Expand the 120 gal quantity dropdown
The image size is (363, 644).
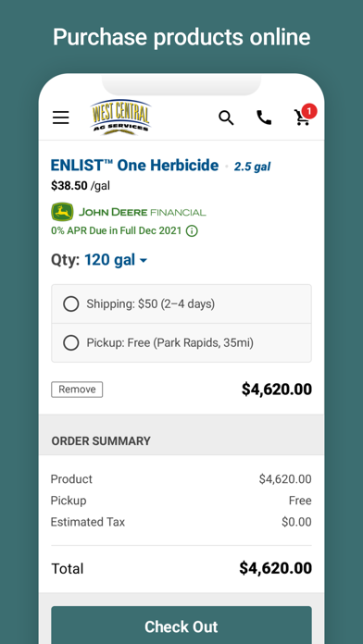coord(116,260)
